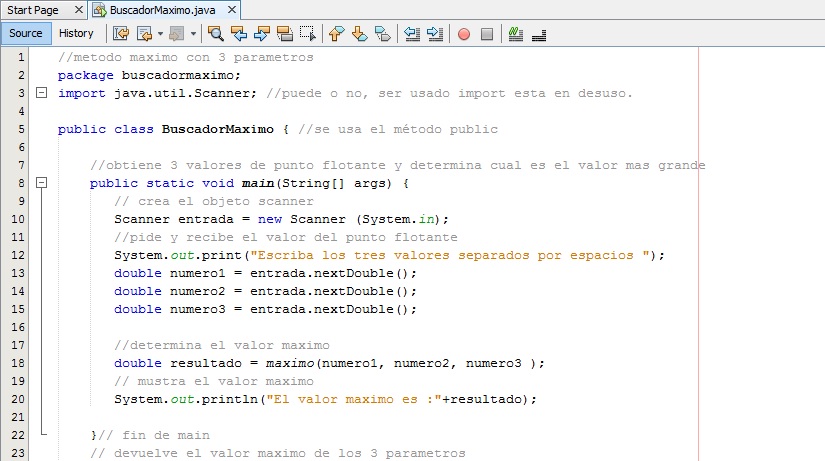This screenshot has width=825, height=461.
Task: Toggle Highlight Search in editor toolbar
Action: tap(285, 33)
